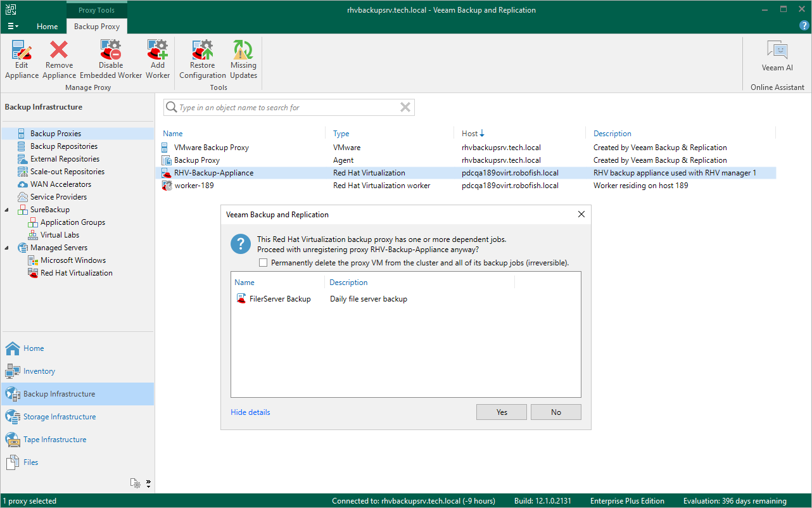812x508 pixels.
Task: Sort list by Description column header
Action: click(x=612, y=134)
